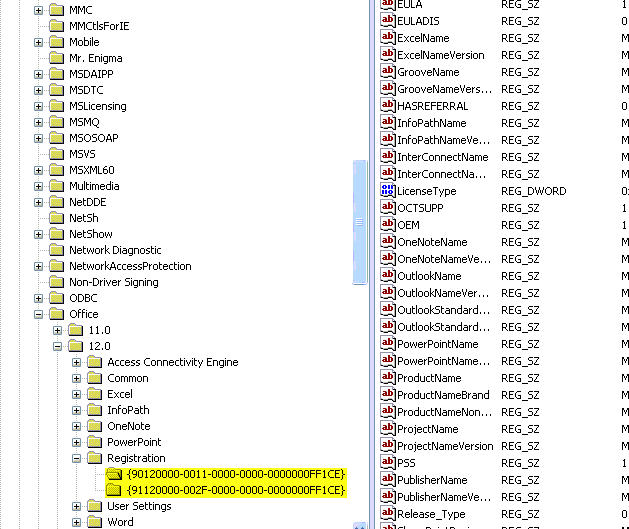Click the string icon beside PublisherName
629x529 pixels.
pos(388,479)
